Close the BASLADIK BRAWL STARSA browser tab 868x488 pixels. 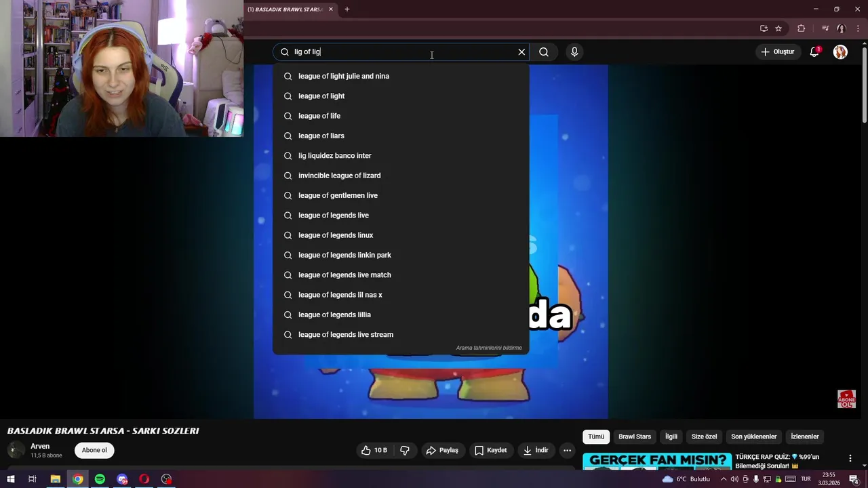[x=331, y=9]
